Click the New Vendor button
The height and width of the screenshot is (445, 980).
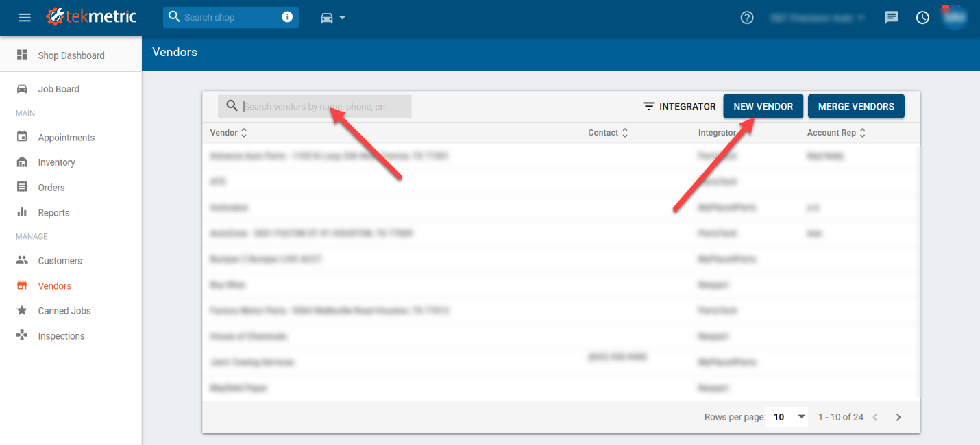[763, 107]
